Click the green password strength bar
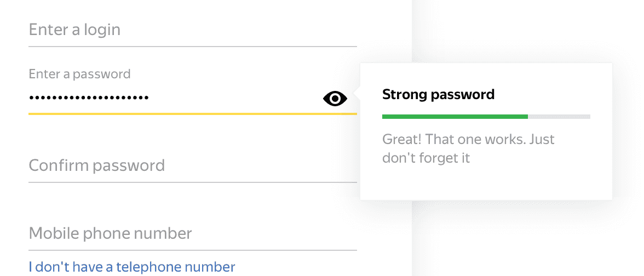Viewport: 644px width, 276px height. pos(455,117)
